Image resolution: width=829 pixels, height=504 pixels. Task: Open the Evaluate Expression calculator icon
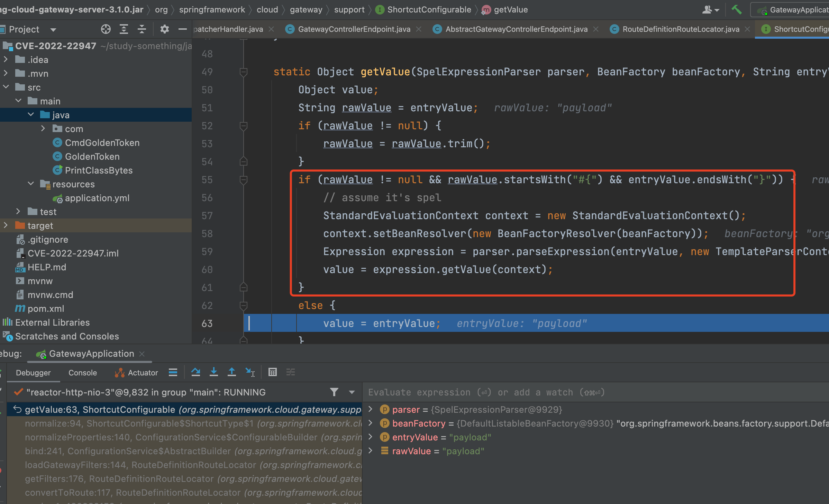(272, 372)
